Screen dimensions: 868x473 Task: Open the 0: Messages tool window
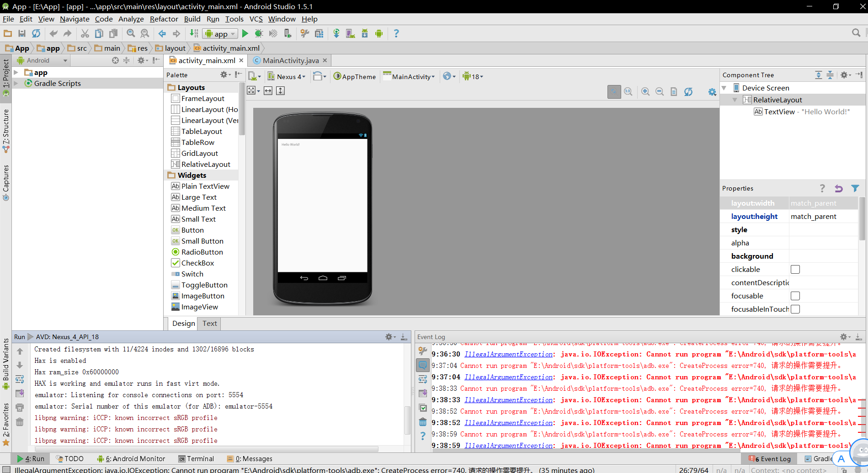click(250, 459)
